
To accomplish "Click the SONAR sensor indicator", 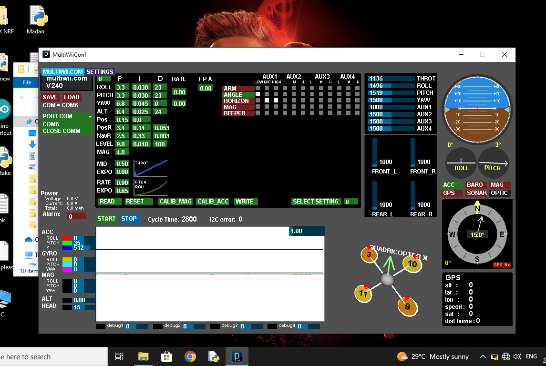I will (476, 193).
